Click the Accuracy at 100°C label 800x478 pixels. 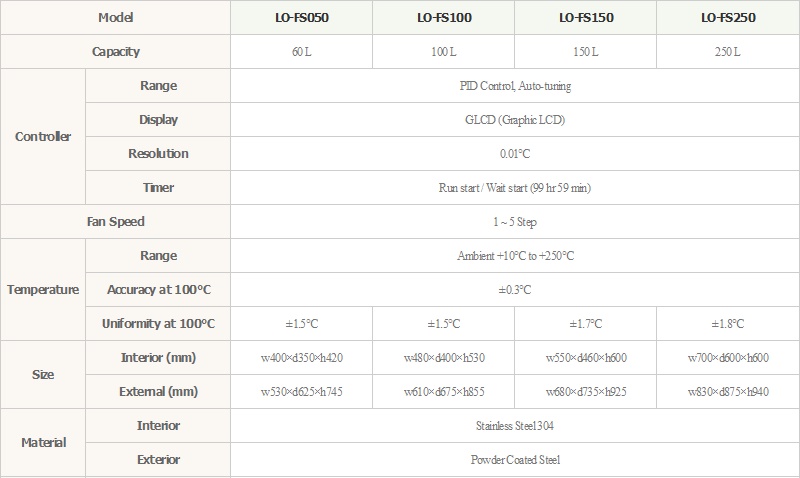point(159,290)
